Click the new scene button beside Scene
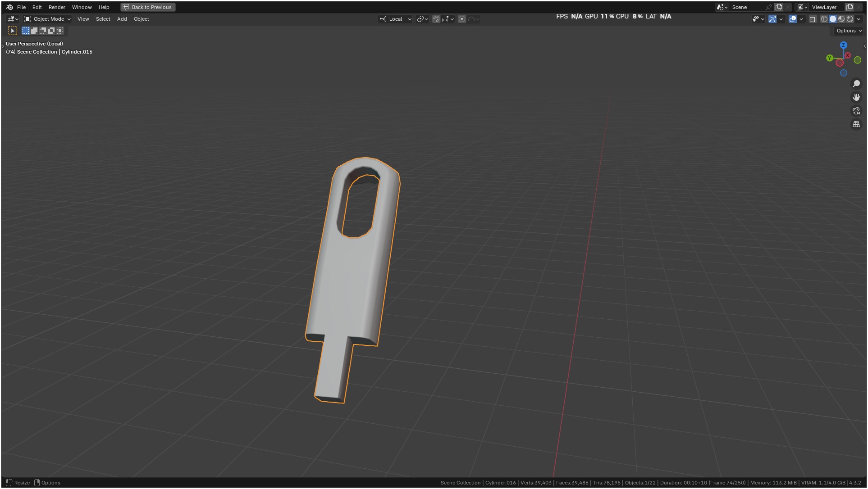The width and height of the screenshot is (868, 489). (x=779, y=7)
